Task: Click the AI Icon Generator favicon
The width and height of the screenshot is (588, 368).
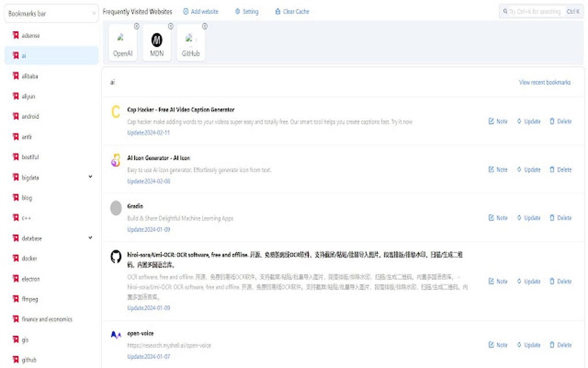Action: tap(116, 160)
